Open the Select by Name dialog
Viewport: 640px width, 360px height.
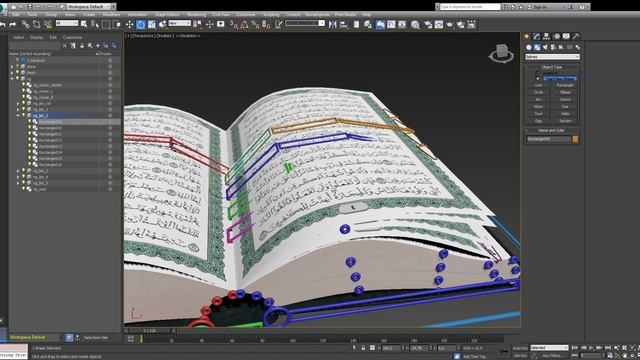point(95,25)
